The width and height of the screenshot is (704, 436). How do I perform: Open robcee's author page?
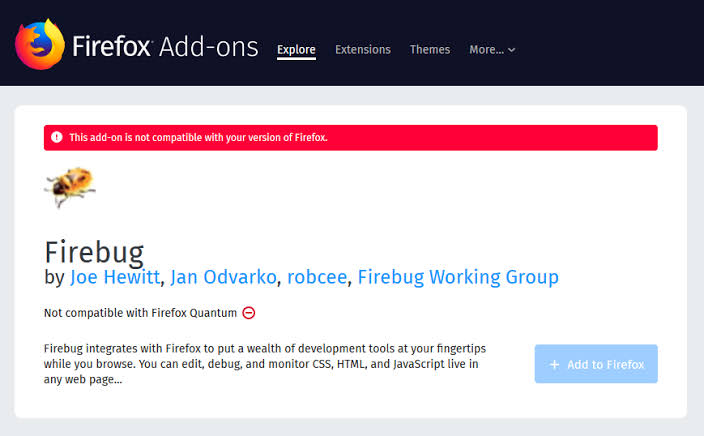pyautogui.click(x=317, y=277)
